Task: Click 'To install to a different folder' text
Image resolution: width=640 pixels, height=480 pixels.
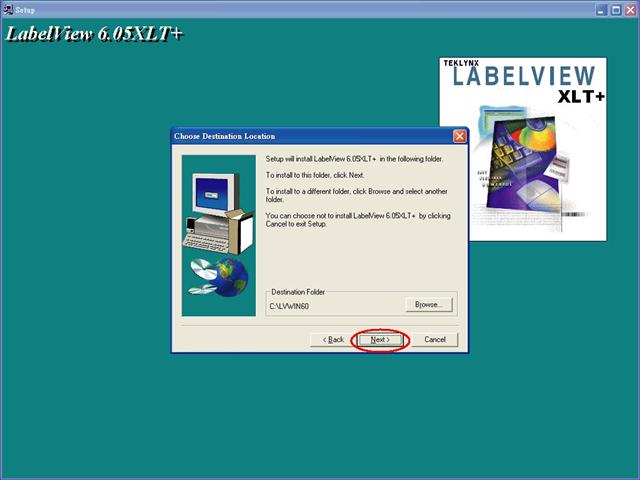Action: 356,195
